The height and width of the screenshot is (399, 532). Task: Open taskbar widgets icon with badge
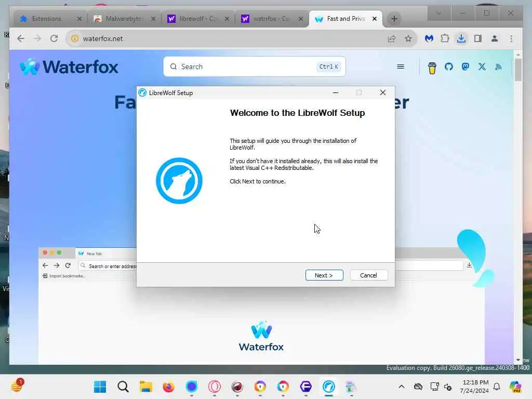coord(17,386)
